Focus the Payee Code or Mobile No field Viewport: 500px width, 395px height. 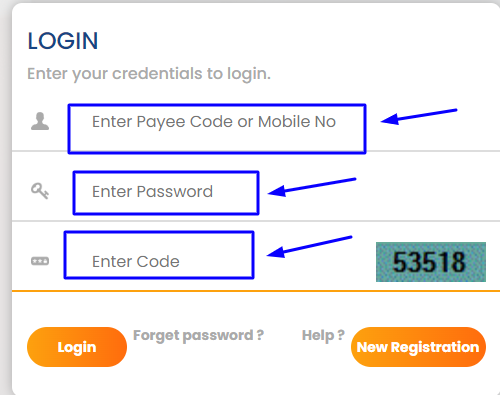click(x=217, y=129)
